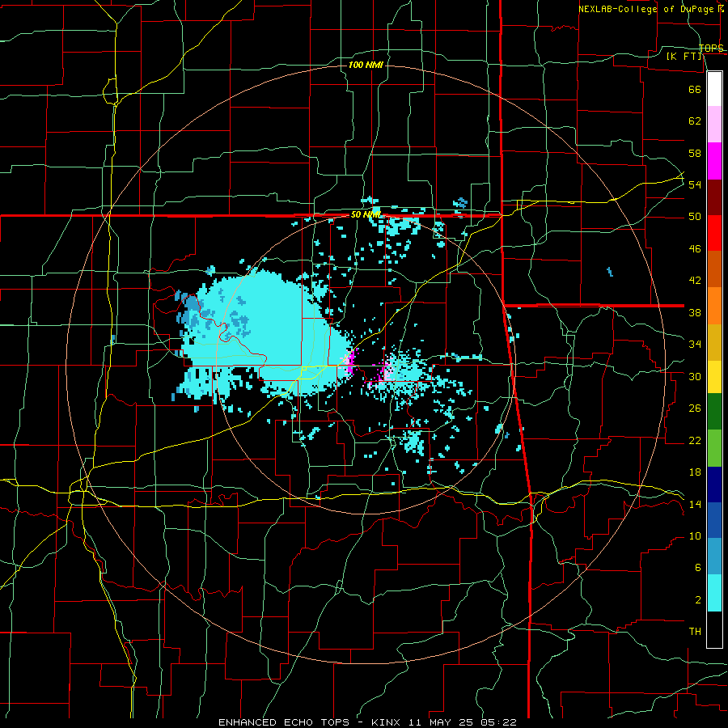This screenshot has width=728, height=728.
Task: Pick the maroon swatch in the legend bar
Action: point(714,197)
